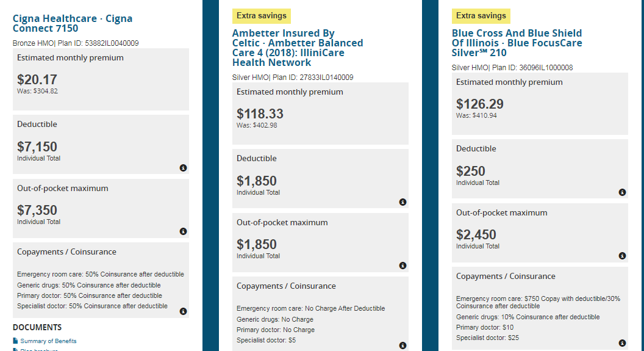Image resolution: width=644 pixels, height=351 pixels.
Task: Click Blue Cross out-of-pocket maximum info icon
Action: [x=622, y=256]
